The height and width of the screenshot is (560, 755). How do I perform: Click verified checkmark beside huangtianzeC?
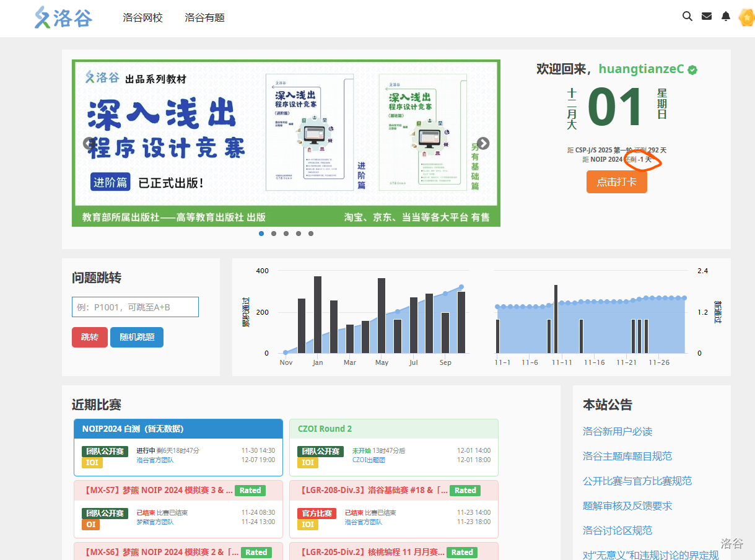coord(692,70)
